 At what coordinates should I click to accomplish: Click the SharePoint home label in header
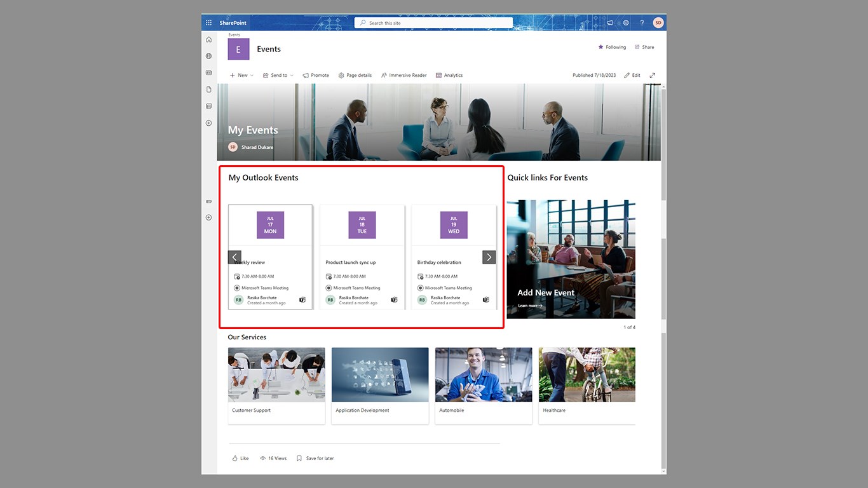233,23
